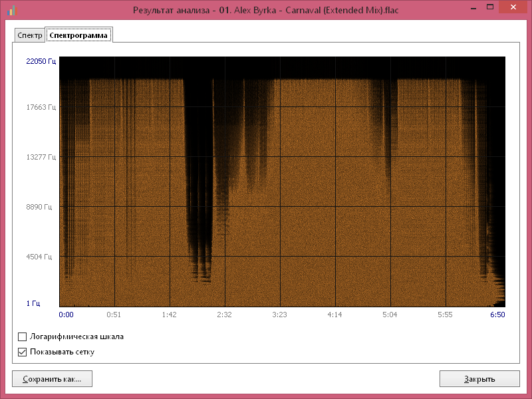Switch to the Спектр tab

[x=30, y=35]
